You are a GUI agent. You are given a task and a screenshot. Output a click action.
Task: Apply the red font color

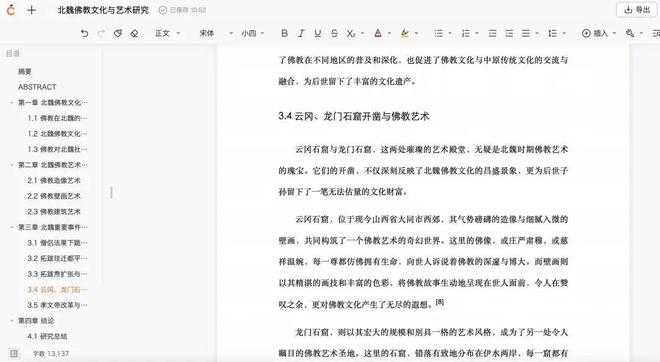pos(378,33)
